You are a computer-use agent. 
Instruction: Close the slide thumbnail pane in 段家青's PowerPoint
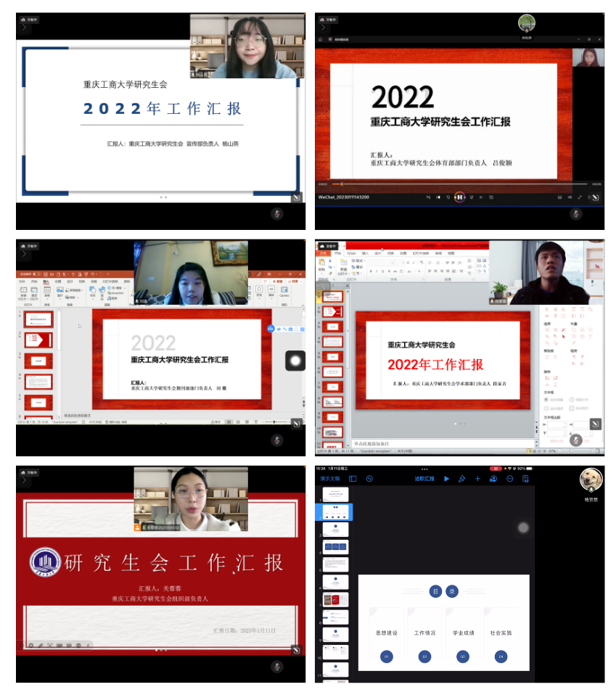pyautogui.click(x=347, y=286)
